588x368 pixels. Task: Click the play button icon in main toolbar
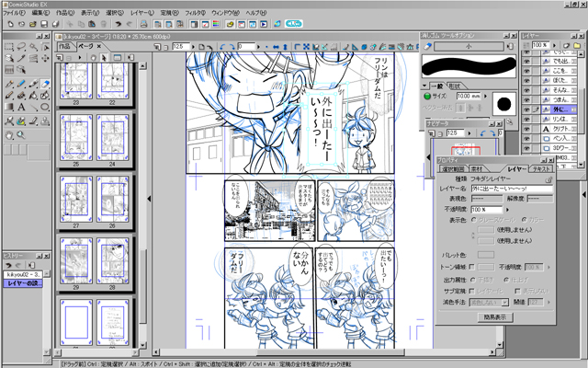[264, 24]
